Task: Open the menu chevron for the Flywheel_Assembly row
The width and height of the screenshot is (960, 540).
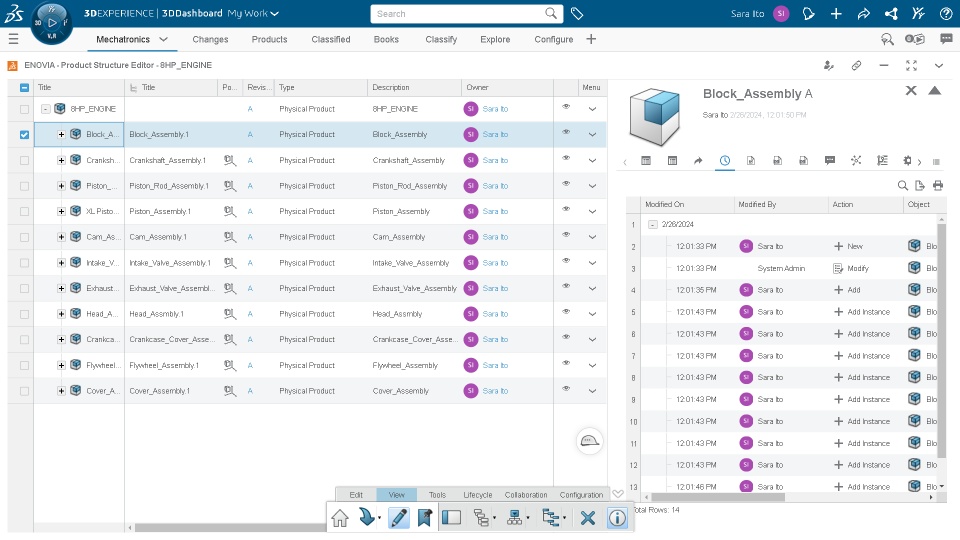Action: (x=592, y=365)
